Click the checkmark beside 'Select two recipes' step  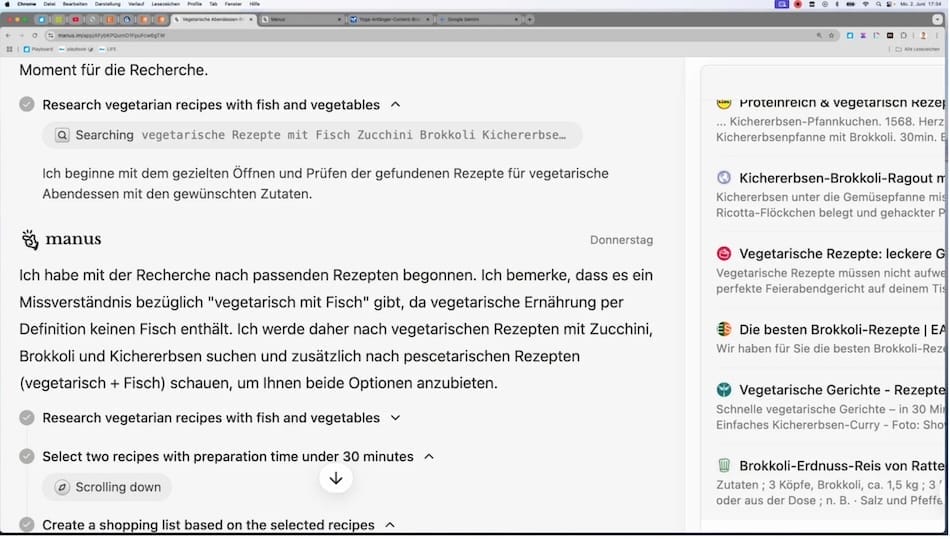(27, 456)
